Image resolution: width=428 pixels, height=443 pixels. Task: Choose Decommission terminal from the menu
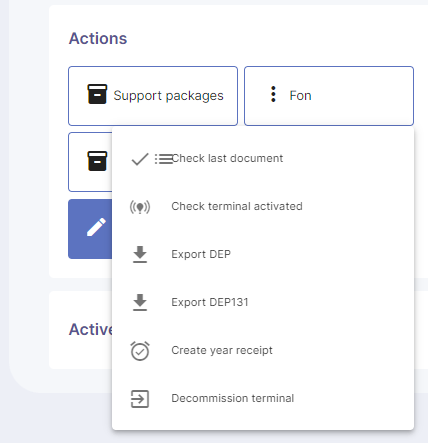[263, 399]
